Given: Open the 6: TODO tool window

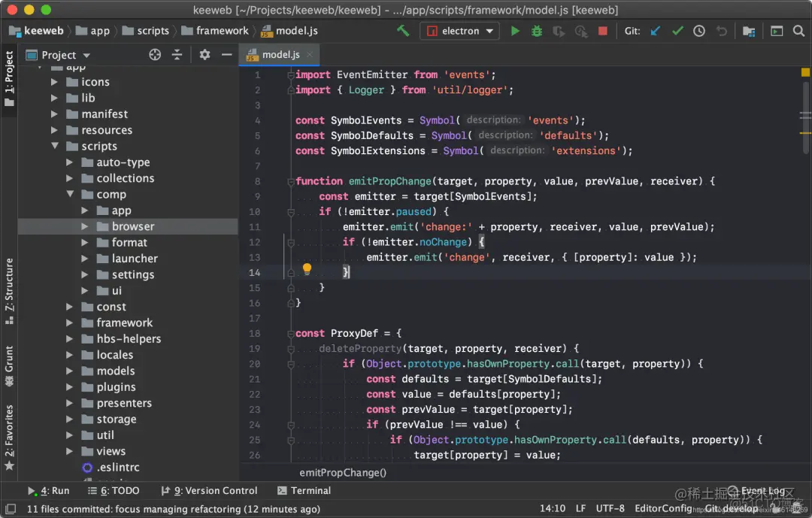Looking at the screenshot, I should point(113,490).
